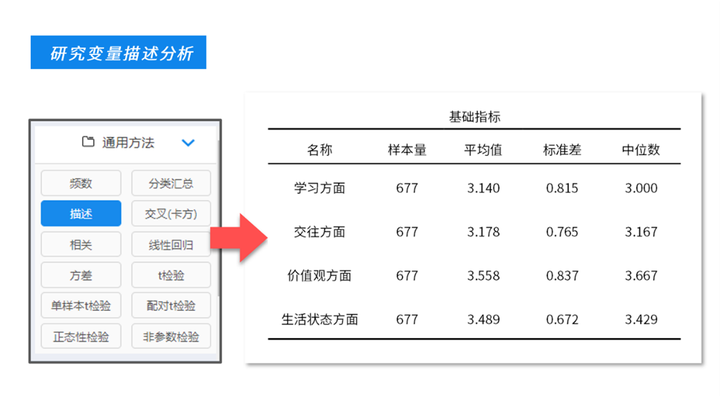
Task: Click standard deviation 0.837
Action: click(x=562, y=275)
